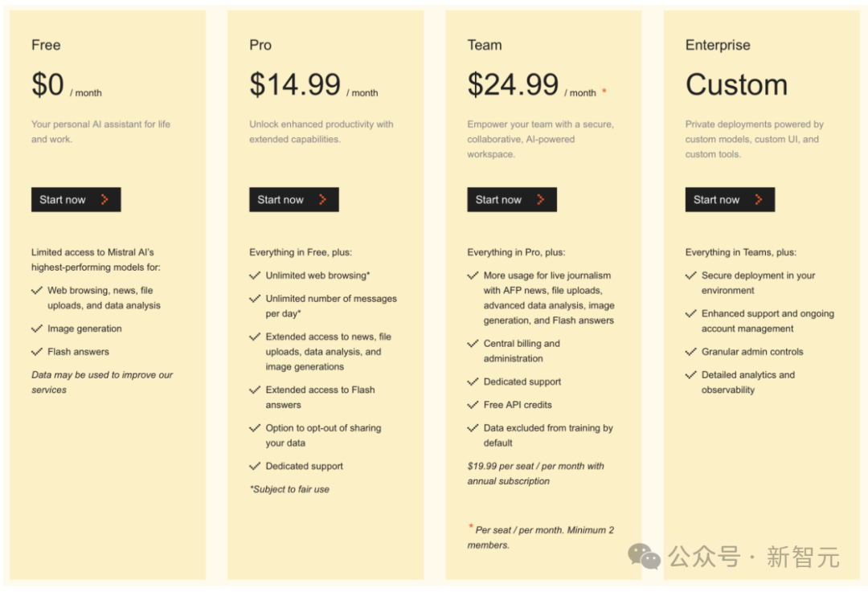The width and height of the screenshot is (868, 592).
Task: Click Start now button under Free plan
Action: (76, 200)
